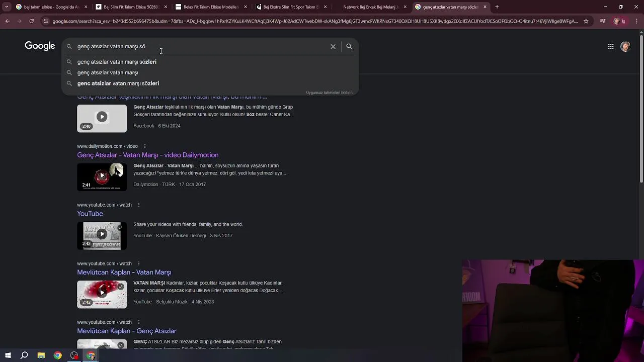The height and width of the screenshot is (362, 644).
Task: Open first Chrome icon in taskbar
Action: tap(58, 355)
